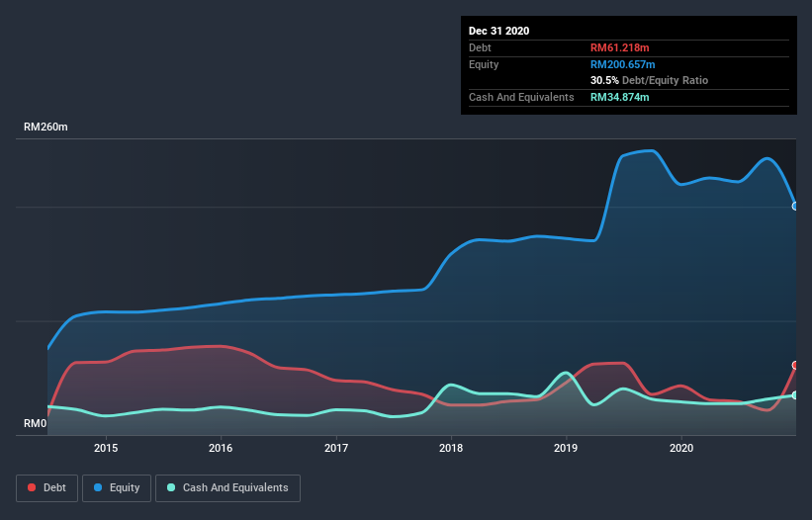This screenshot has height=520, width=812.
Task: Click the blue Equity legend dot
Action: click(x=98, y=487)
